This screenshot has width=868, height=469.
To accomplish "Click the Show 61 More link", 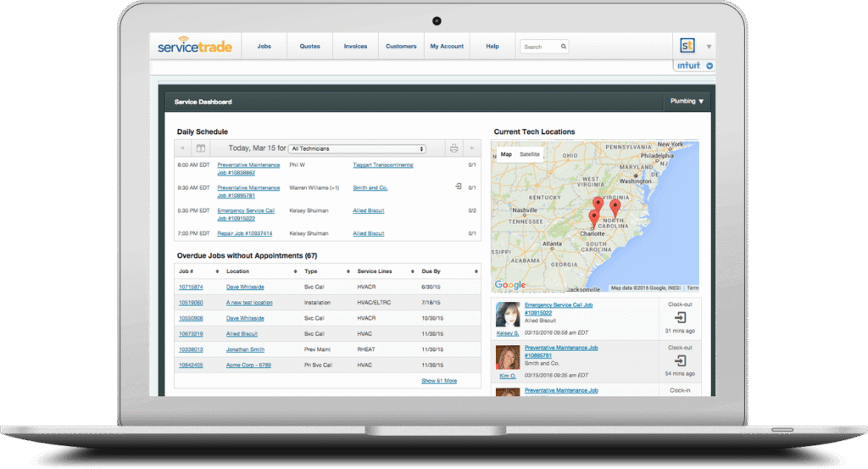I will 439,381.
